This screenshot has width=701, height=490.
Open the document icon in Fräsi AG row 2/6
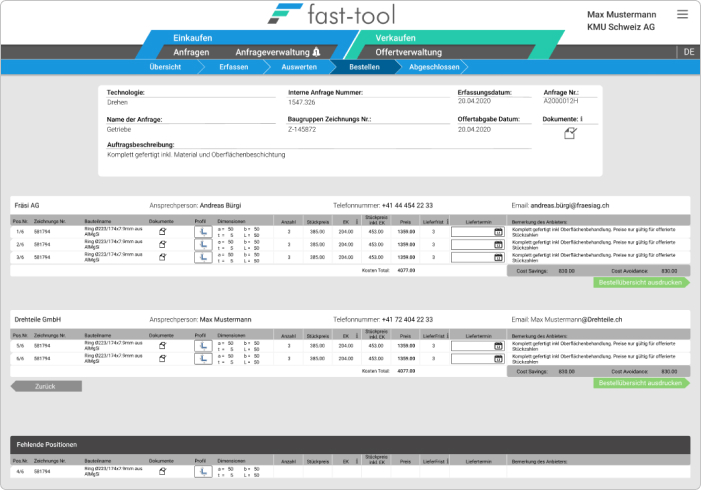(x=163, y=245)
